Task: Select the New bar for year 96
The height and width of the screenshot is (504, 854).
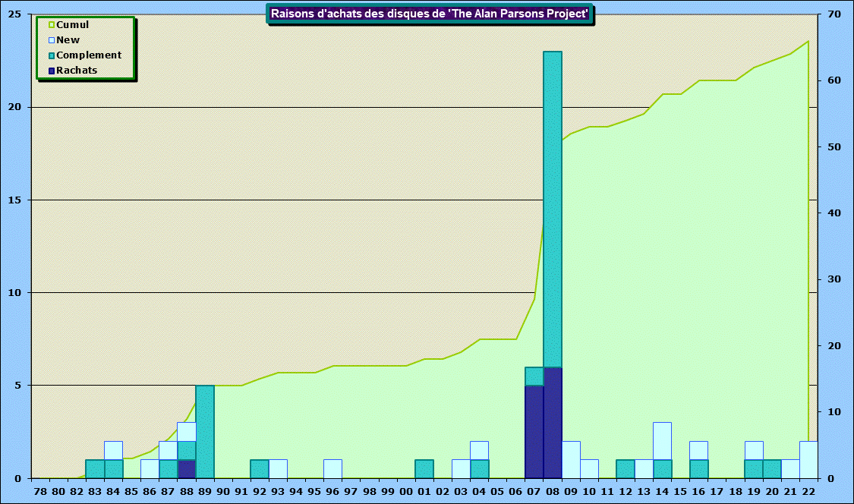Action: pos(332,469)
